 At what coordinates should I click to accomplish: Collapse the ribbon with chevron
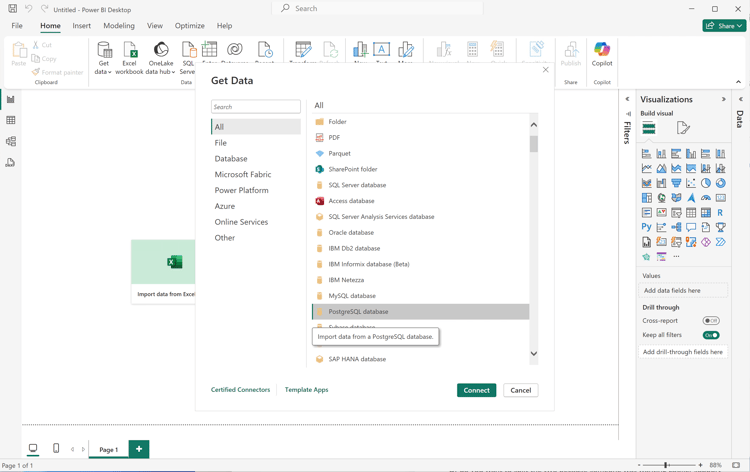pos(739,82)
